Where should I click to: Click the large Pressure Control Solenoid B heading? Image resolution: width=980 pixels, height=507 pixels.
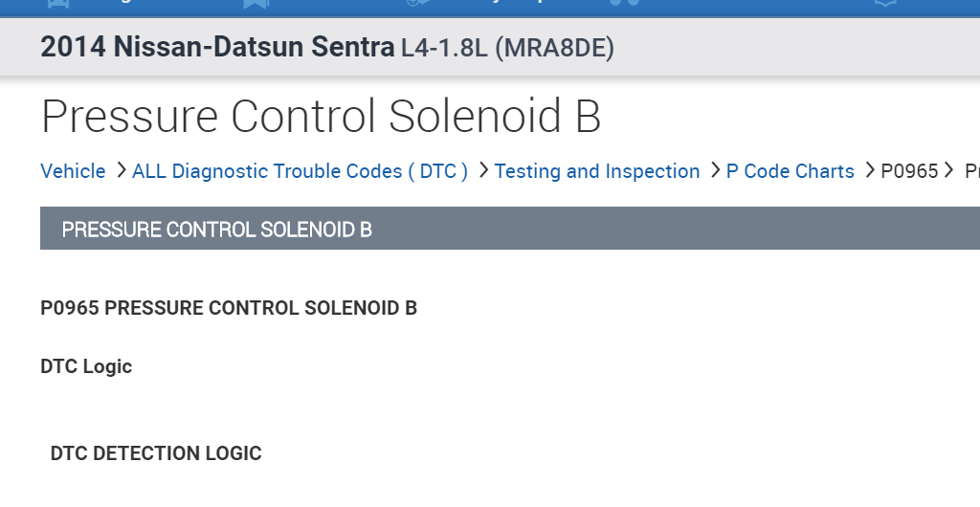click(x=321, y=116)
